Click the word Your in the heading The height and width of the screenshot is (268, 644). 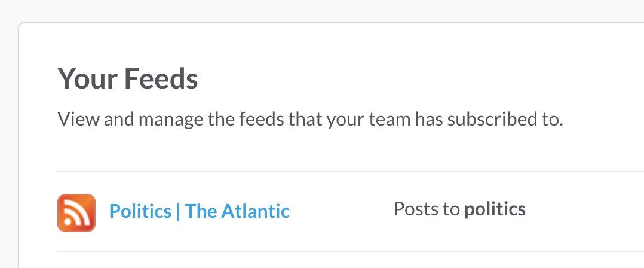[x=84, y=79]
